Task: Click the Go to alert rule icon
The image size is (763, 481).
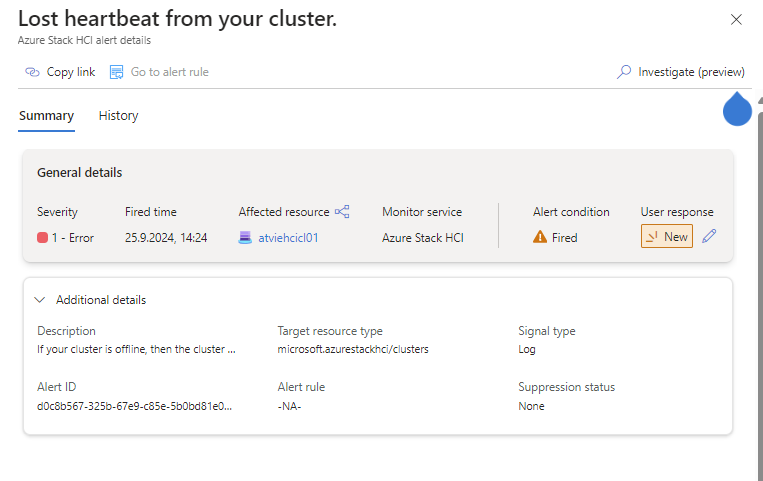Action: (116, 72)
